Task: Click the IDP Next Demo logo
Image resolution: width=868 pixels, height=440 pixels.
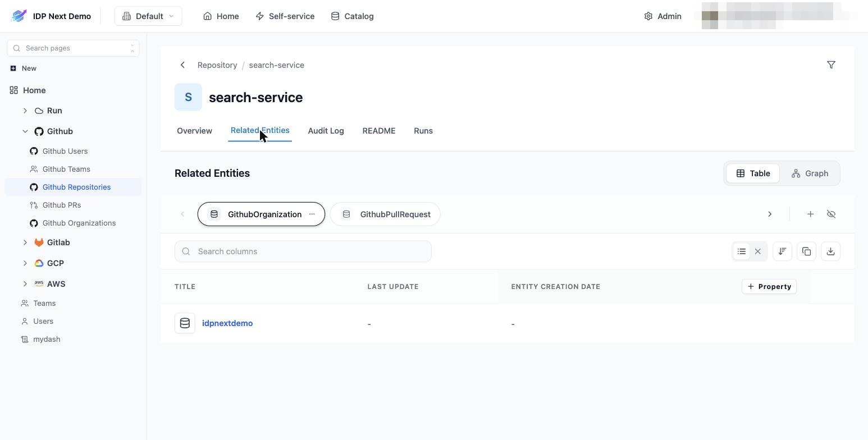Action: click(19, 16)
